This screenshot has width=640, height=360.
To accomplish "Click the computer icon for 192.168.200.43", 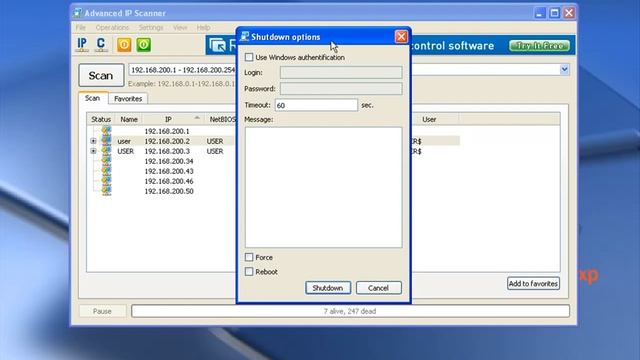I will tap(106, 171).
